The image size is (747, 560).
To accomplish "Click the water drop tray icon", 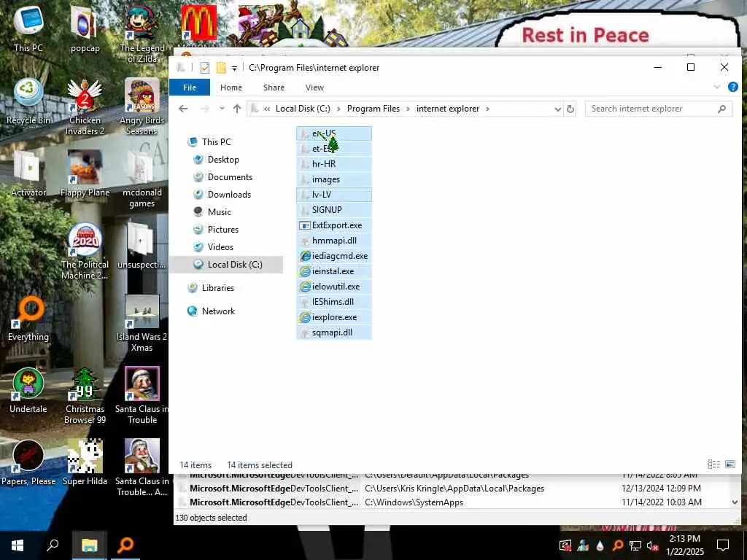I will 600,545.
